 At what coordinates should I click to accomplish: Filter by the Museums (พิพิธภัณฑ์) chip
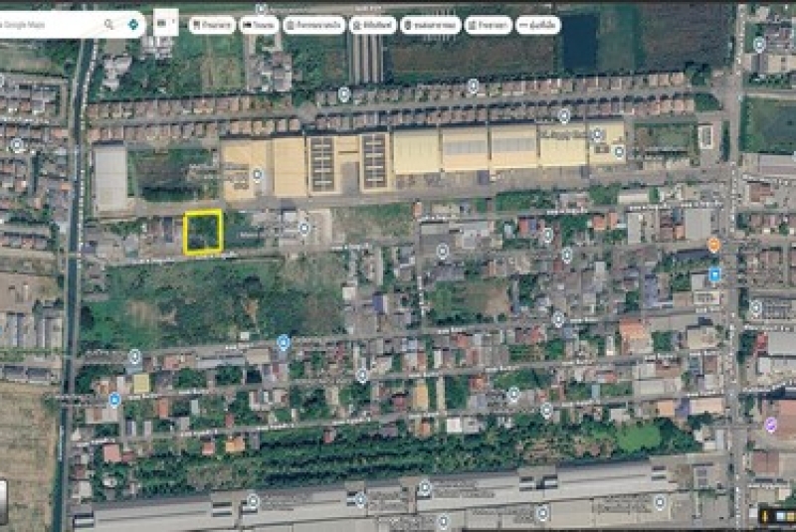[x=372, y=25]
